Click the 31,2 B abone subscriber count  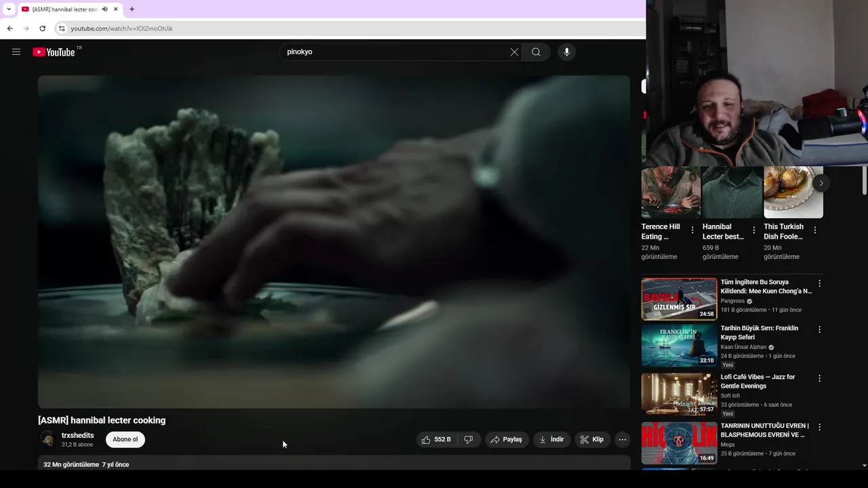tap(77, 445)
